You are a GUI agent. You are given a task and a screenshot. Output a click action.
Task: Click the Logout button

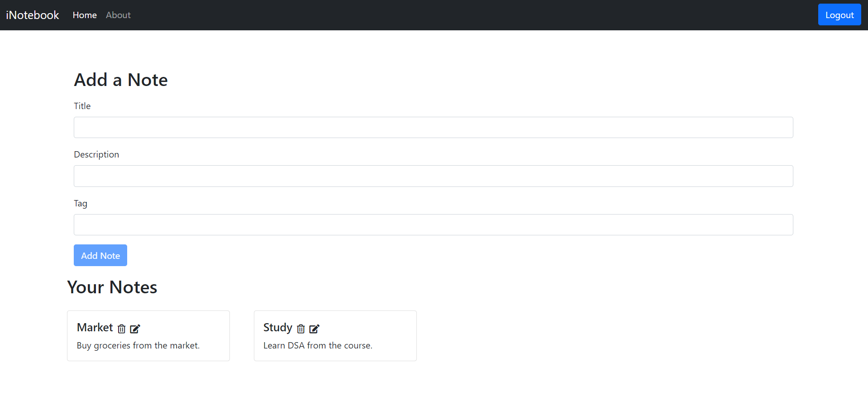[x=839, y=14]
